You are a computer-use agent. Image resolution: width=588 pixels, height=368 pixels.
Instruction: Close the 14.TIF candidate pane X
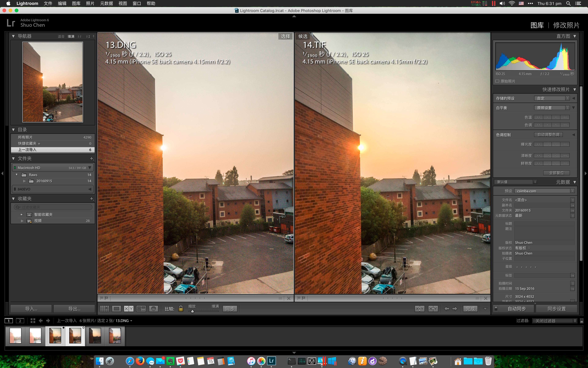486,298
